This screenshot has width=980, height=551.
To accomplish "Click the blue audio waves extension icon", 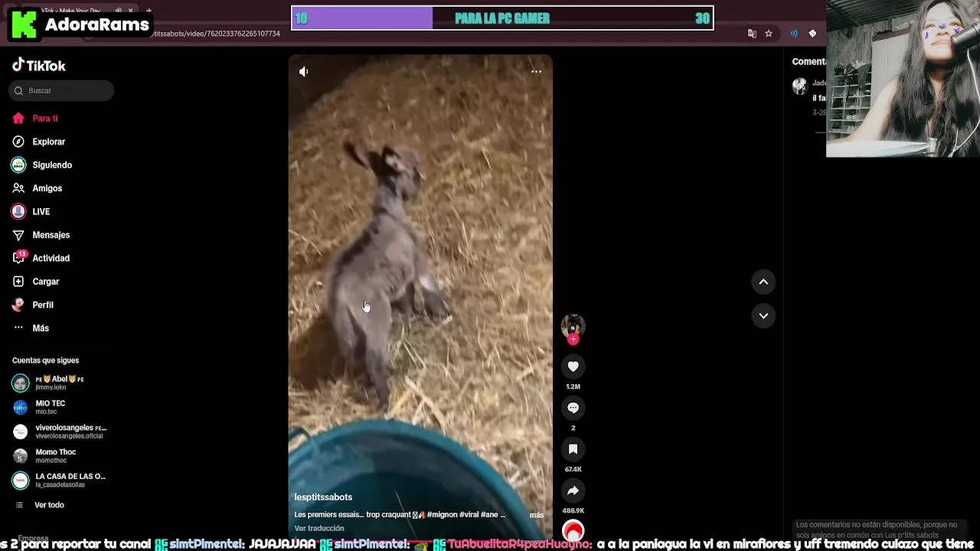I will [x=794, y=34].
